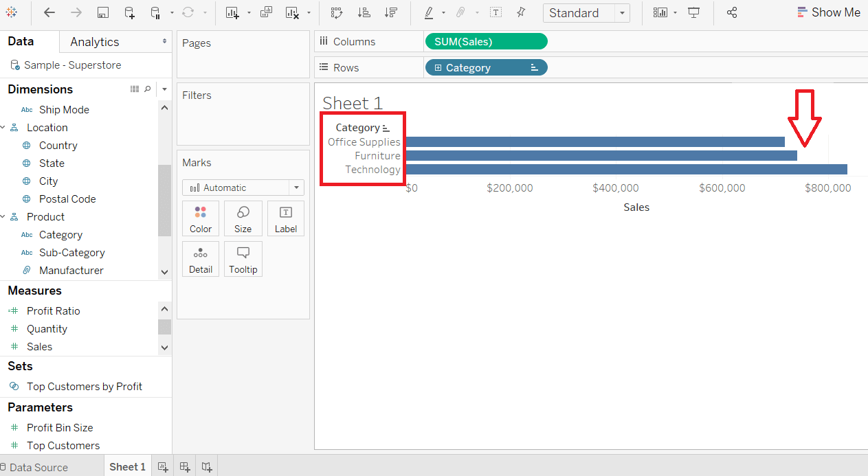
Task: Click the Color marks card button
Action: click(x=201, y=218)
